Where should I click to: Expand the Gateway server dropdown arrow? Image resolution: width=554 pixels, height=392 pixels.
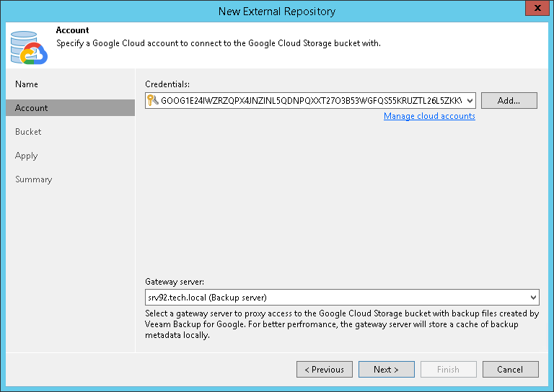533,297
